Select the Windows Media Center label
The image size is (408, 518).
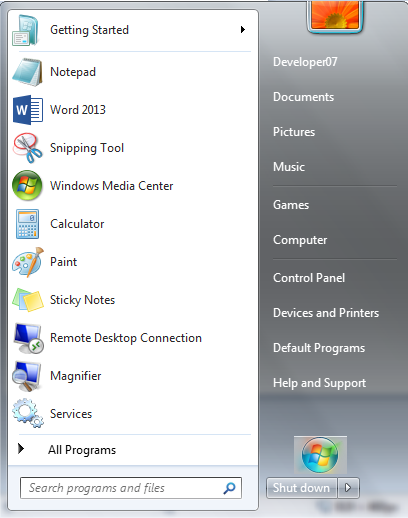click(x=111, y=186)
